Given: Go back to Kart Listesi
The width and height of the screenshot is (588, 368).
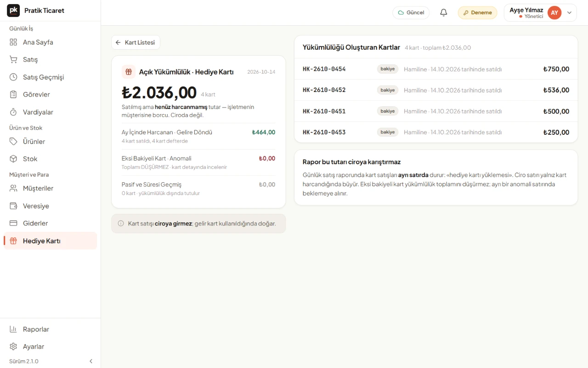Looking at the screenshot, I should [136, 42].
